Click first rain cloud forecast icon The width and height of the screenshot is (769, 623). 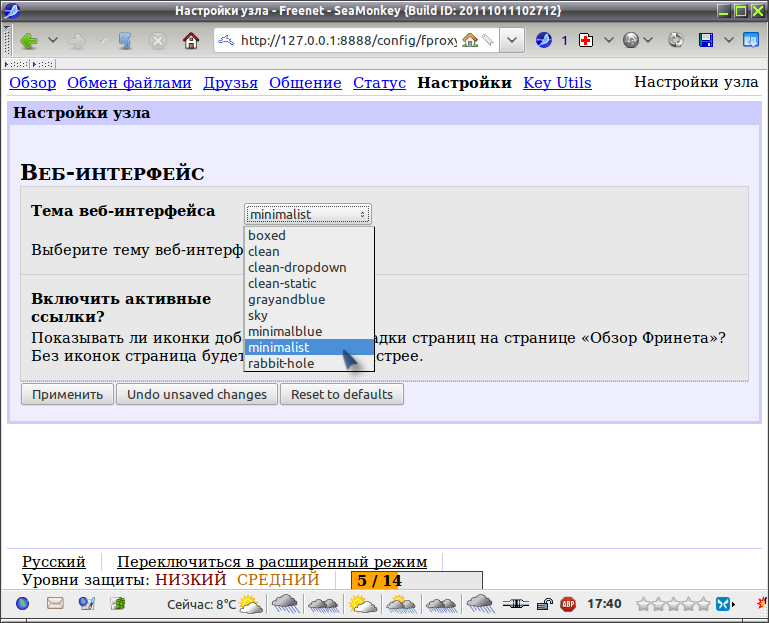click(285, 604)
